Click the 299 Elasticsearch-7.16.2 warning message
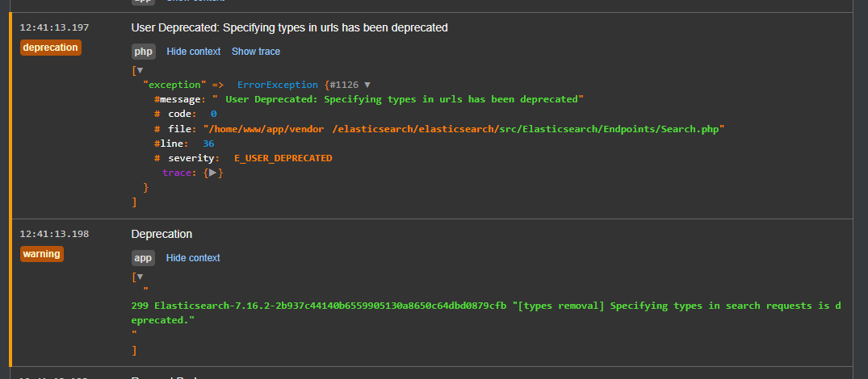Viewport: 868px width, 379px height. (486, 313)
